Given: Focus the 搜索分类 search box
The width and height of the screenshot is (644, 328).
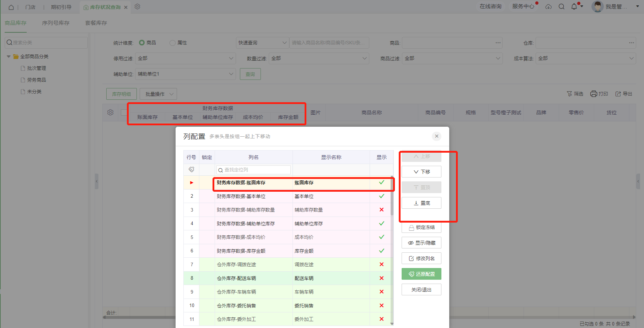Looking at the screenshot, I should tap(46, 43).
